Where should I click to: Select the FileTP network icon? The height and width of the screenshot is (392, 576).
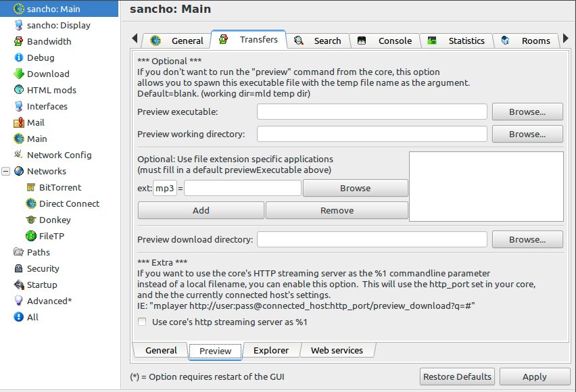(31, 236)
